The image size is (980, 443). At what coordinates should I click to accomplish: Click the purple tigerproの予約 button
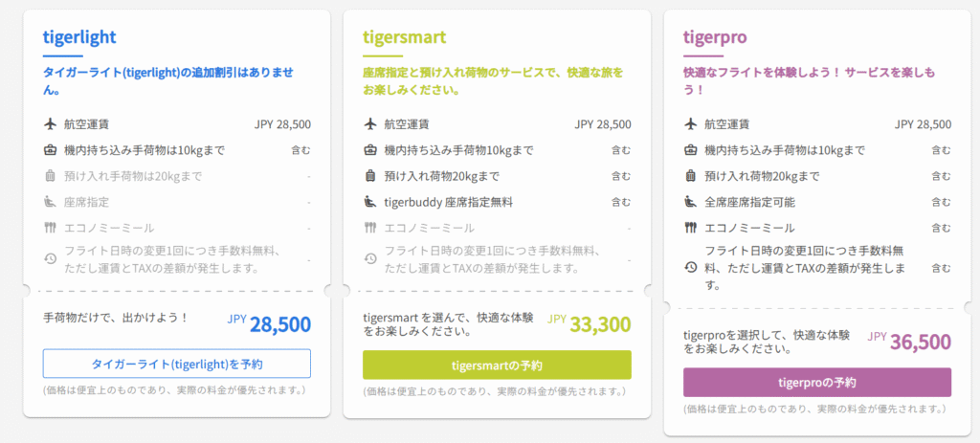817,383
